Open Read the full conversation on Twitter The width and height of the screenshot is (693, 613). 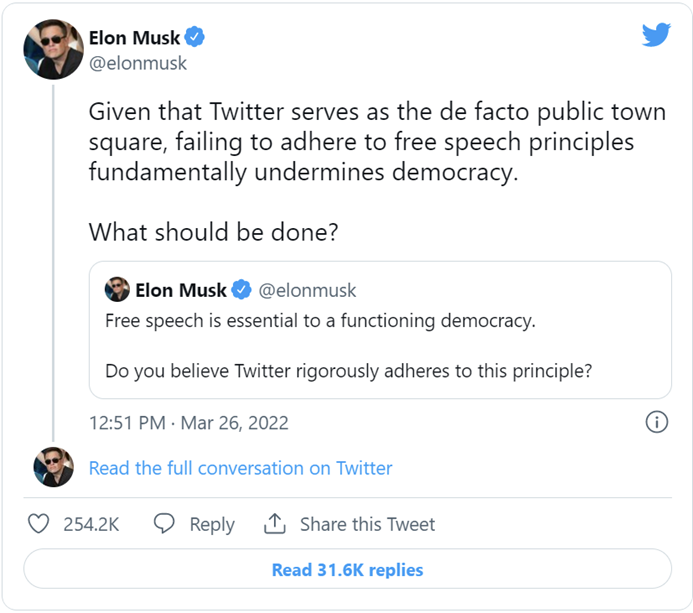click(x=240, y=468)
